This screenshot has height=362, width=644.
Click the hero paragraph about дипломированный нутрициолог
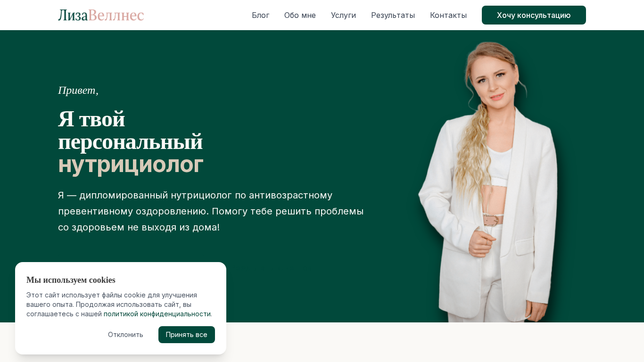(211, 211)
